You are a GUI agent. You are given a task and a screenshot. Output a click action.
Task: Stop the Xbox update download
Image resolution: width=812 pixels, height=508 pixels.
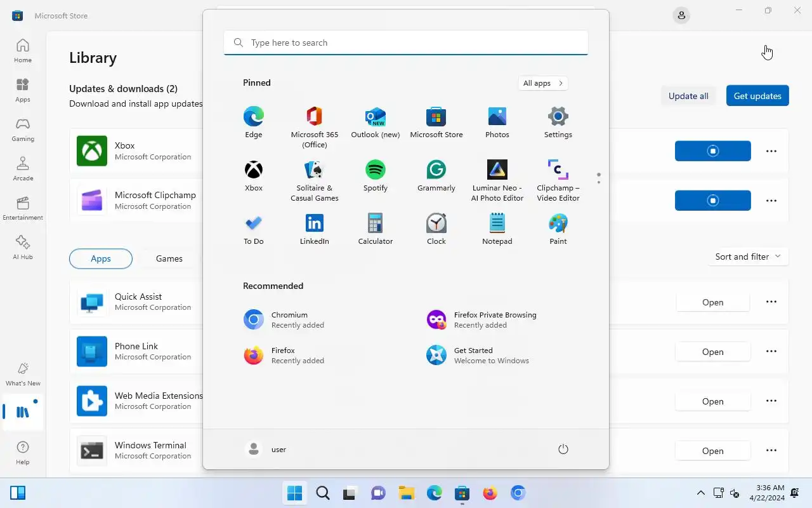click(713, 151)
